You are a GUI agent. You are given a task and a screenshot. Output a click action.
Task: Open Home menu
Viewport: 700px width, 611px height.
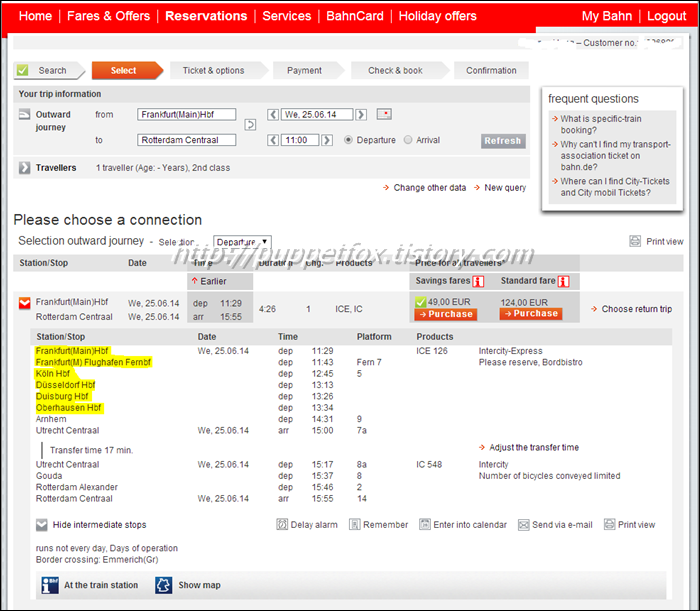pos(35,16)
